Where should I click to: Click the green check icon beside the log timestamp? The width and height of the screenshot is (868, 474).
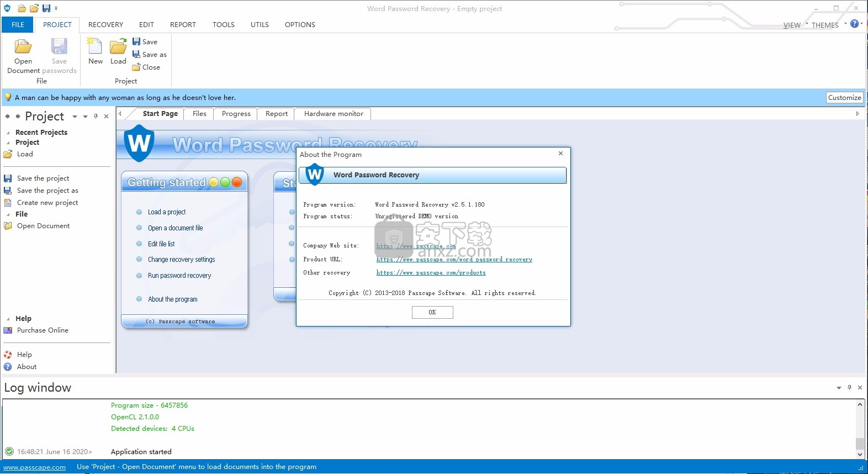[x=9, y=451]
